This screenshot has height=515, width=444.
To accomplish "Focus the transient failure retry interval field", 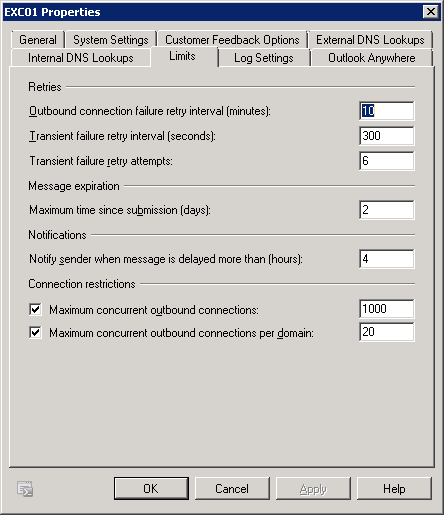I will tap(387, 136).
